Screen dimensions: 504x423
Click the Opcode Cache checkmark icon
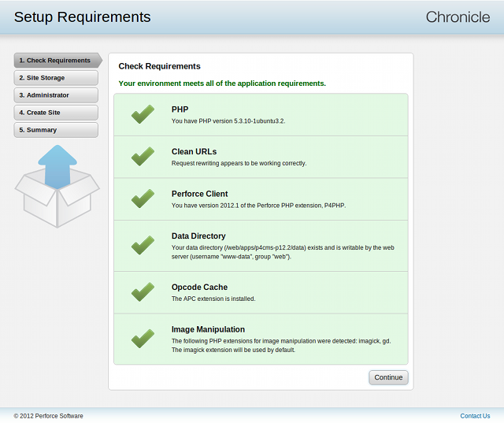tap(143, 292)
